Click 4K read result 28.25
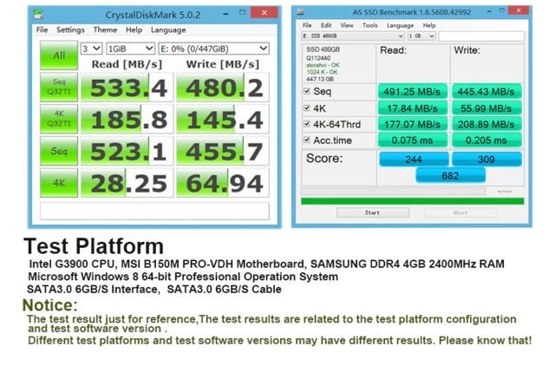Image resolution: width=555 pixels, height=392 pixels. (x=127, y=183)
